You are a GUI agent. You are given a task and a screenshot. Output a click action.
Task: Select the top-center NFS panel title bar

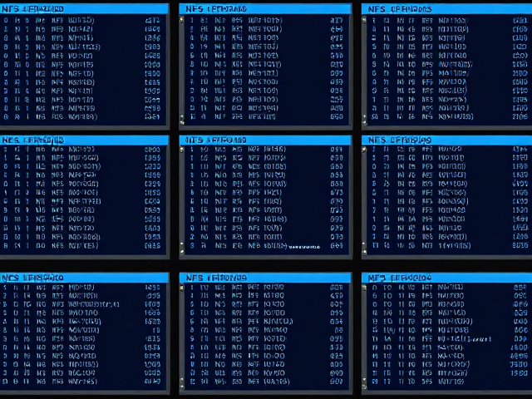coord(265,9)
